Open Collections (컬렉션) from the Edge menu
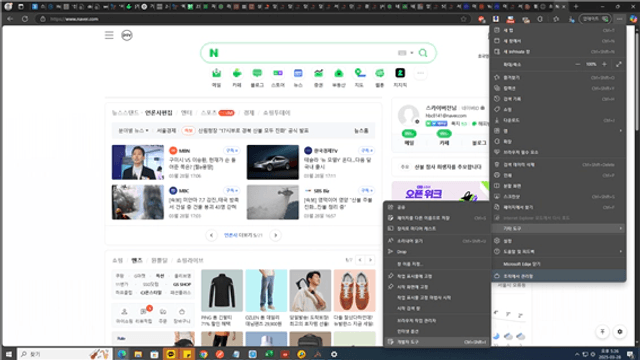This screenshot has height=360, width=640. pos(558,88)
